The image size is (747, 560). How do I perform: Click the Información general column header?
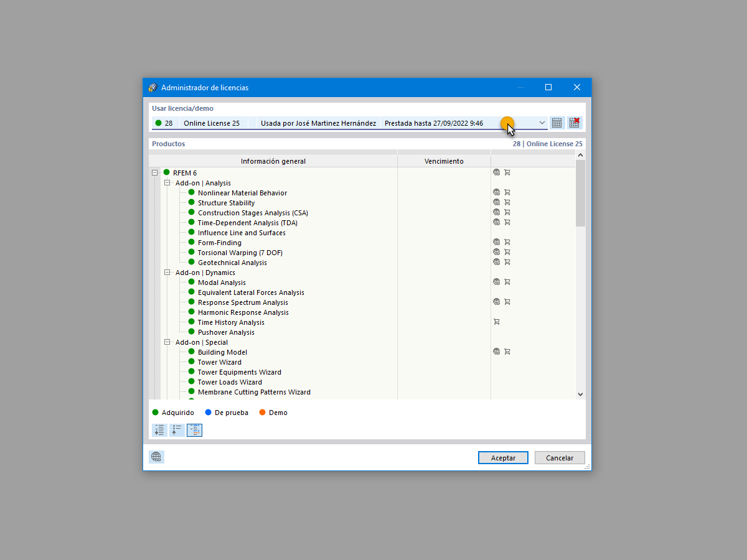point(273,161)
